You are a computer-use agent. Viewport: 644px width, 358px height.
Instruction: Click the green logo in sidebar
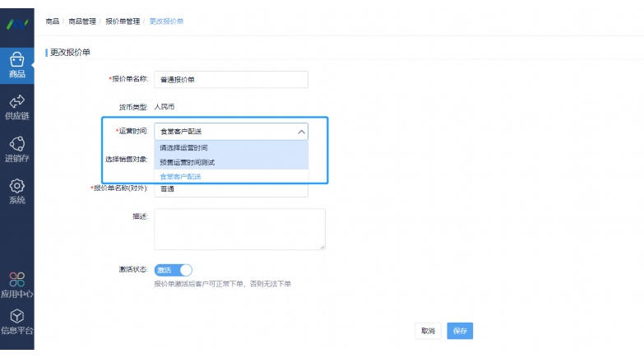tap(17, 25)
